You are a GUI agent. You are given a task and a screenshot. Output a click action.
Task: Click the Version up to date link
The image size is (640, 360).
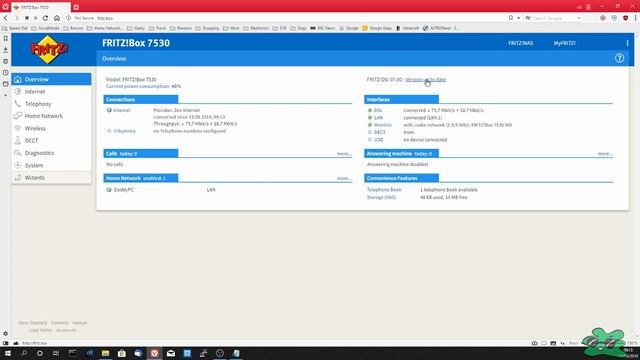pyautogui.click(x=426, y=80)
